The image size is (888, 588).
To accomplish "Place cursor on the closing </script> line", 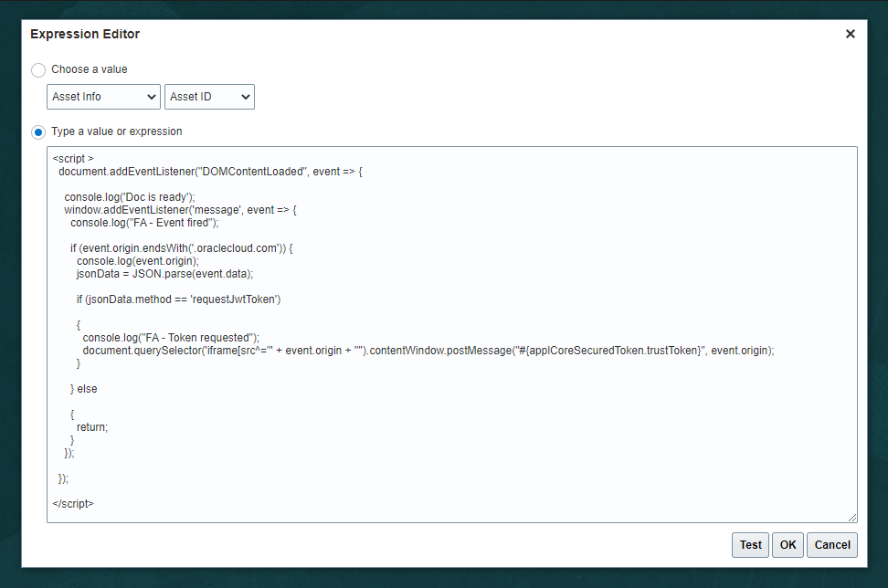I will coord(73,503).
